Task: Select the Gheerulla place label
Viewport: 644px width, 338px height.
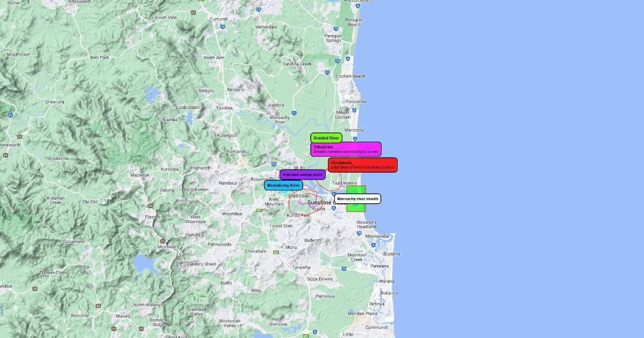Action: 55,101
